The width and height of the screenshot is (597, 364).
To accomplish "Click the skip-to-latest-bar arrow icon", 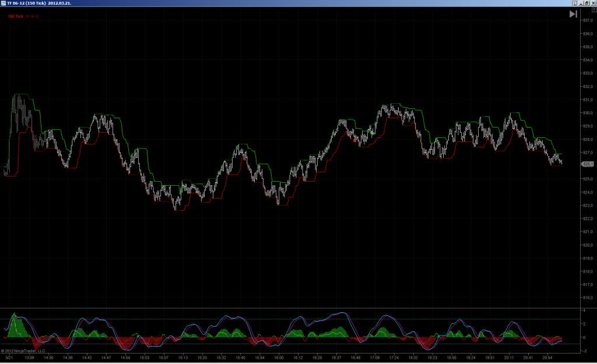I will 573,14.
